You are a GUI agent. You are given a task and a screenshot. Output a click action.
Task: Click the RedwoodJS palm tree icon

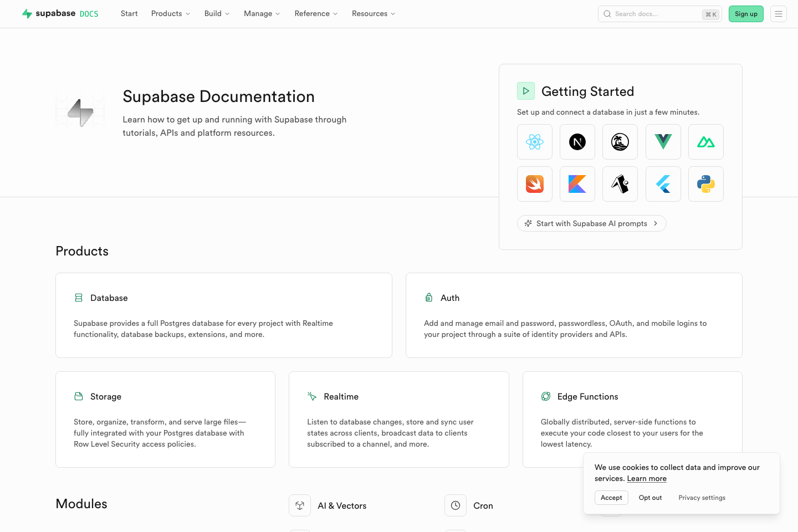tap(620, 142)
